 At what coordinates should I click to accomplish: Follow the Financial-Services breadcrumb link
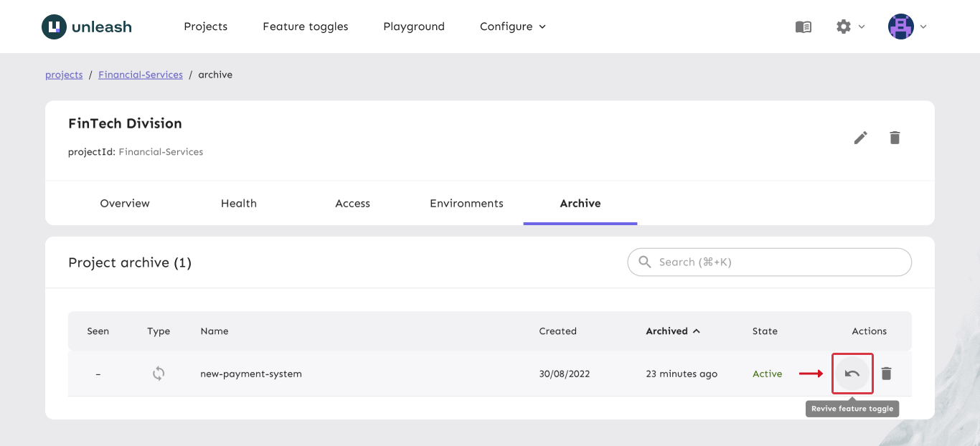141,75
